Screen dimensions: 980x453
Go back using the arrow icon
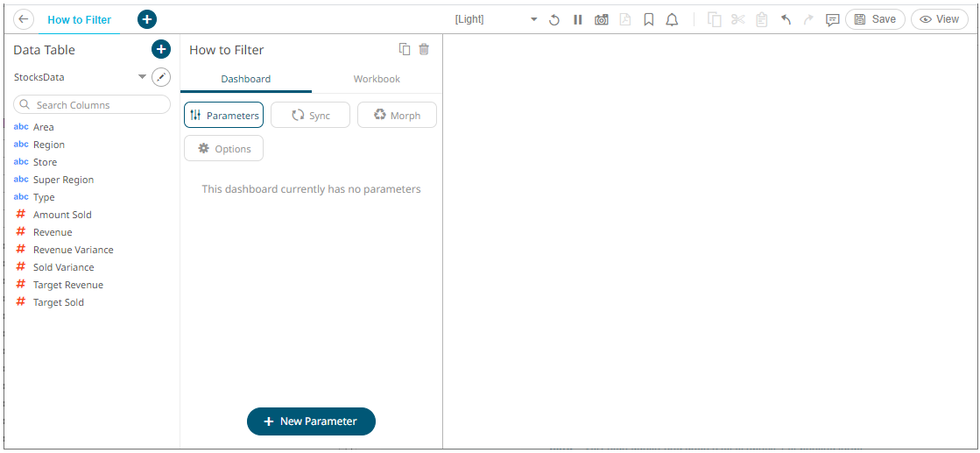[24, 19]
